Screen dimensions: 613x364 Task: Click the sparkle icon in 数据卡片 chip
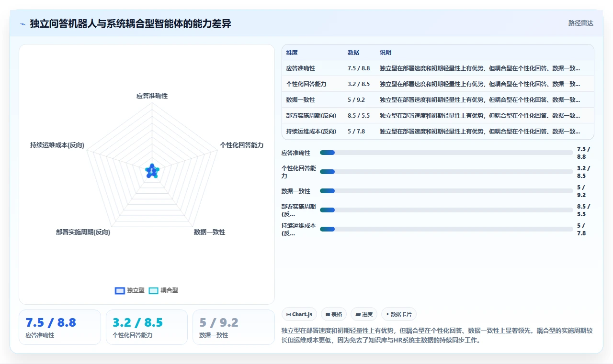pos(387,314)
